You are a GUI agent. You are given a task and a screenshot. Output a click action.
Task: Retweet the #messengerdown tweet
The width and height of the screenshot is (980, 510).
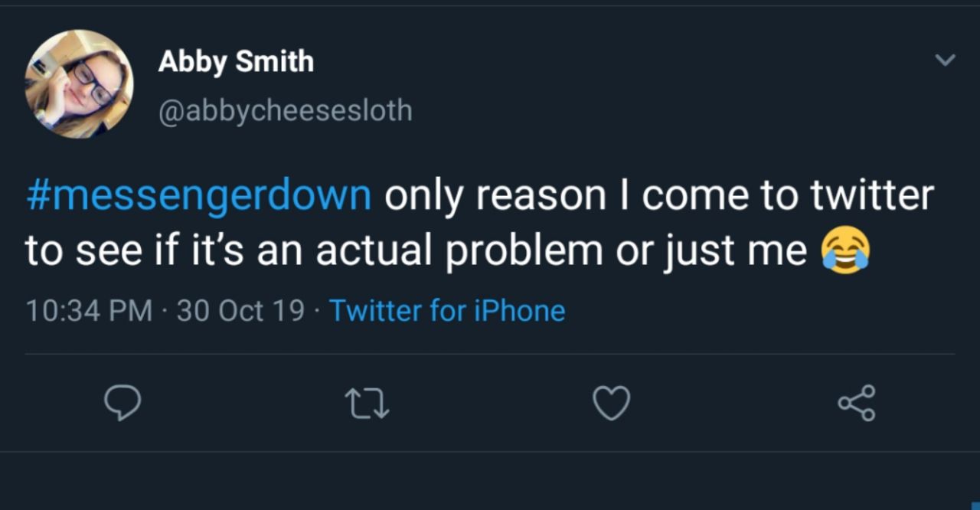(367, 403)
